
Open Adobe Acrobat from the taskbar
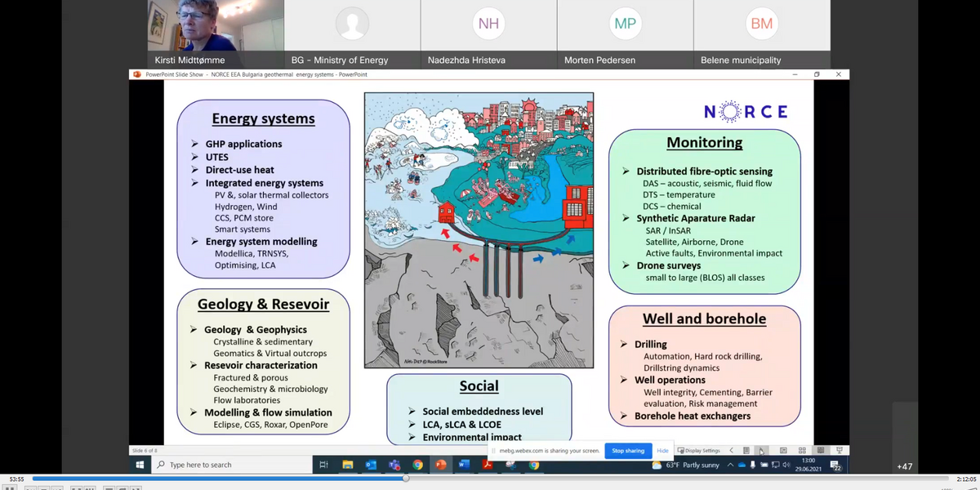point(488,465)
